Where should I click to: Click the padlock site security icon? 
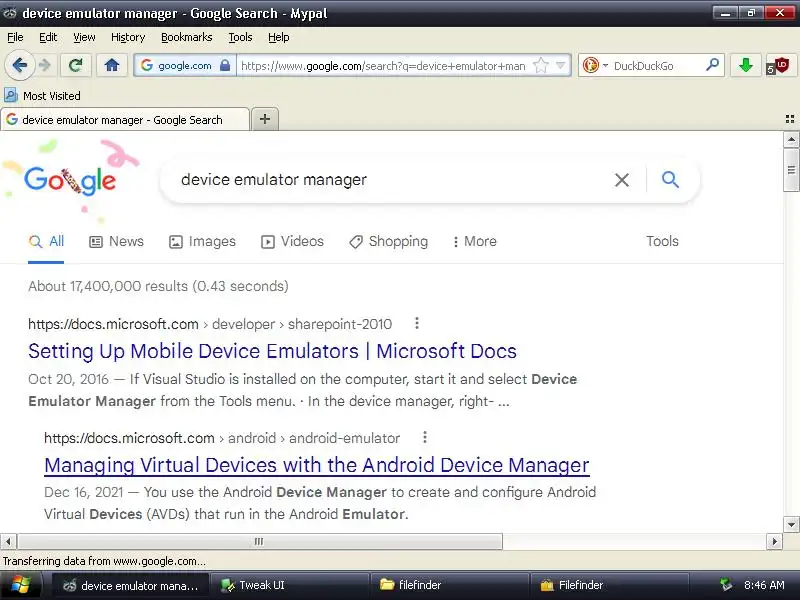point(224,65)
